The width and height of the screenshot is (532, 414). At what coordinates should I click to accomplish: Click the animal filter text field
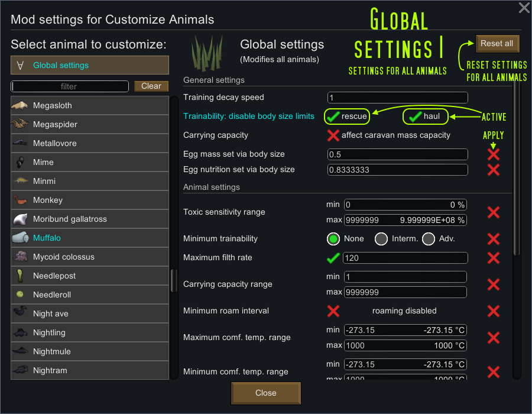tap(70, 86)
